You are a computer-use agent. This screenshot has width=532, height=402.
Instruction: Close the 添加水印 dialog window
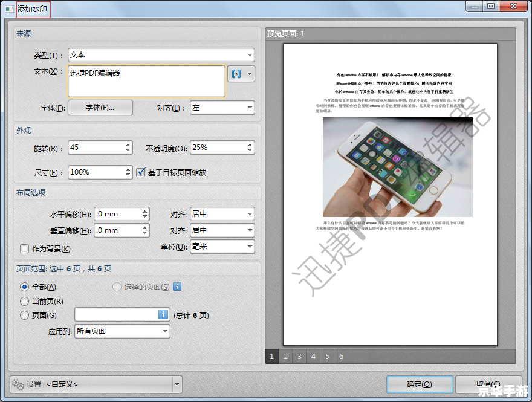(x=513, y=6)
